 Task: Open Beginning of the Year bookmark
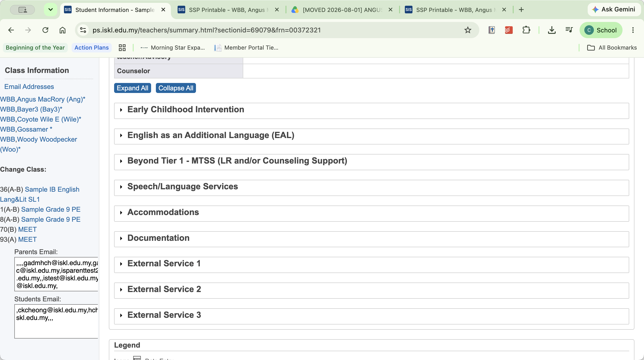point(35,48)
